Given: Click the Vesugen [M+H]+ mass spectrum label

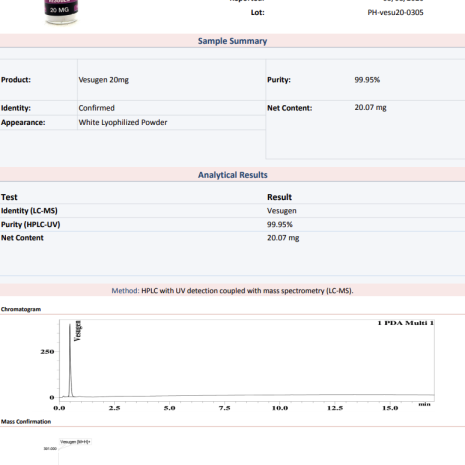Looking at the screenshot, I should pyautogui.click(x=75, y=442).
